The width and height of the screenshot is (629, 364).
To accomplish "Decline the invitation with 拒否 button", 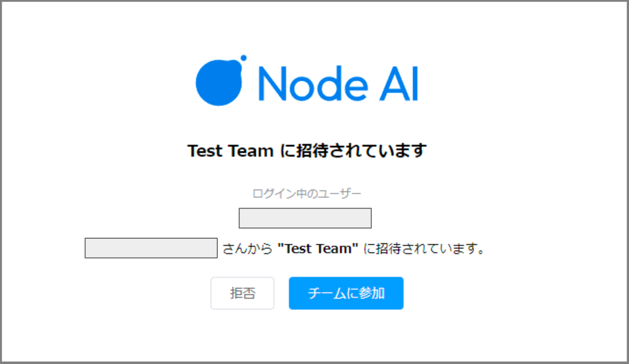I will point(242,293).
